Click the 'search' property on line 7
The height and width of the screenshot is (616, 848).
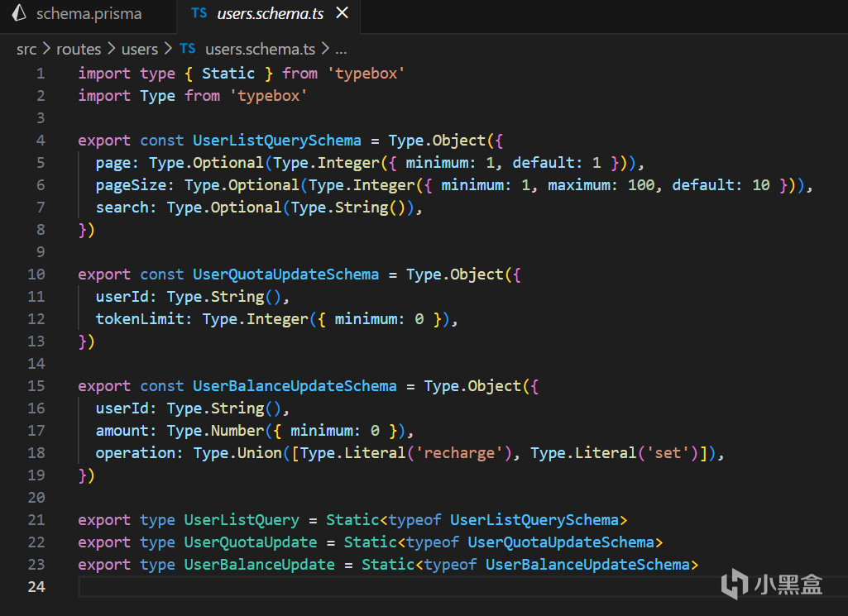click(x=122, y=208)
